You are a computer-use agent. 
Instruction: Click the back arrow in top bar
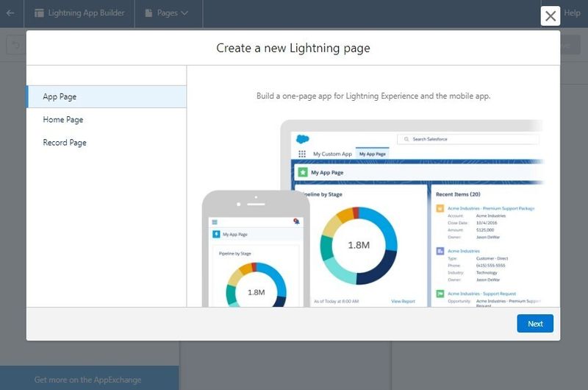[10, 13]
